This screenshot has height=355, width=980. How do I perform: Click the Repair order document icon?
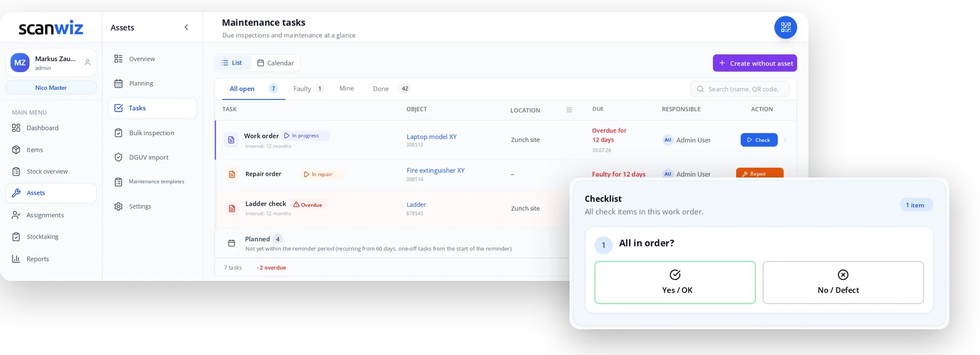pyautogui.click(x=232, y=174)
